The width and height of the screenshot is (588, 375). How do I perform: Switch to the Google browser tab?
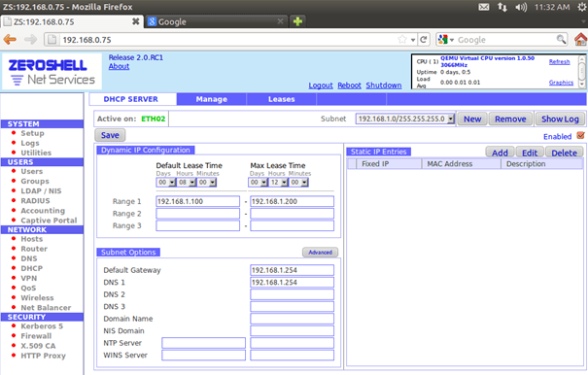(216, 21)
